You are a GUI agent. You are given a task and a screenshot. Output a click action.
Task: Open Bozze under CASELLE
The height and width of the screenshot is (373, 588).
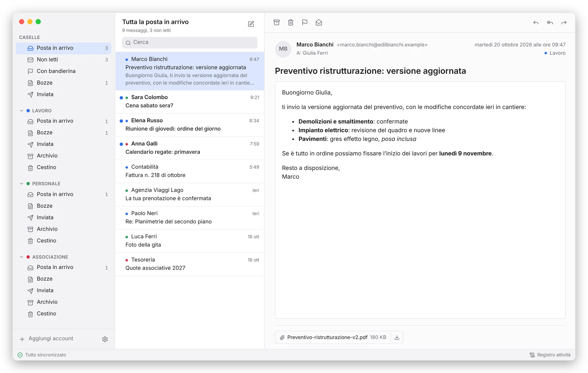[x=64, y=83]
